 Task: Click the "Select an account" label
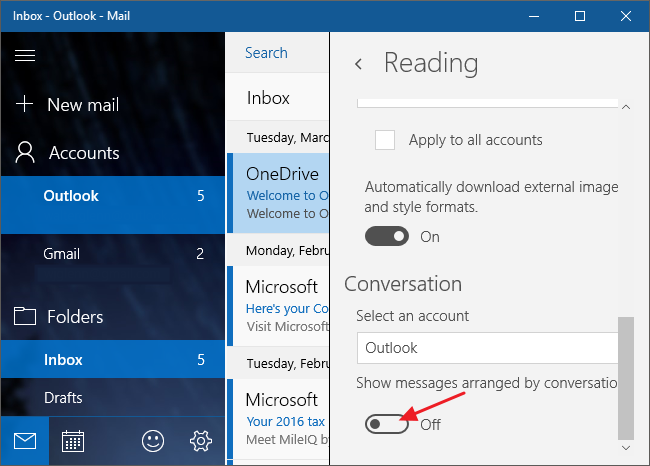pyautogui.click(x=412, y=316)
